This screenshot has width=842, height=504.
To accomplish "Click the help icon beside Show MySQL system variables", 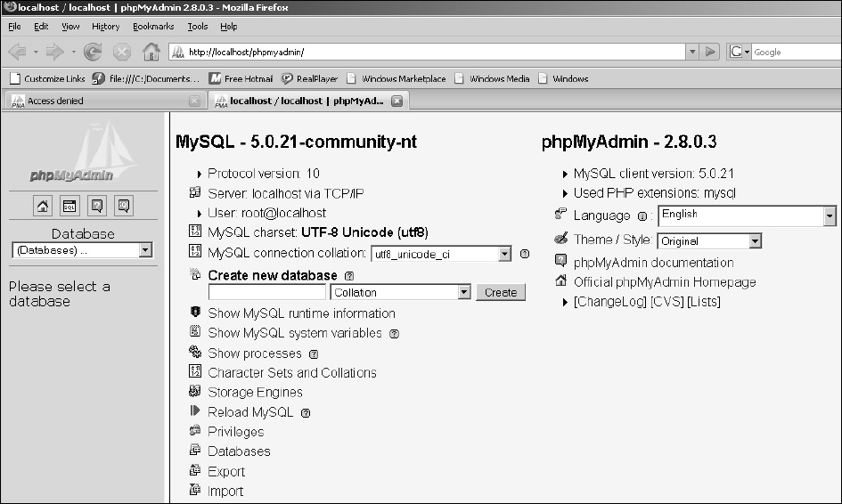I will point(394,334).
